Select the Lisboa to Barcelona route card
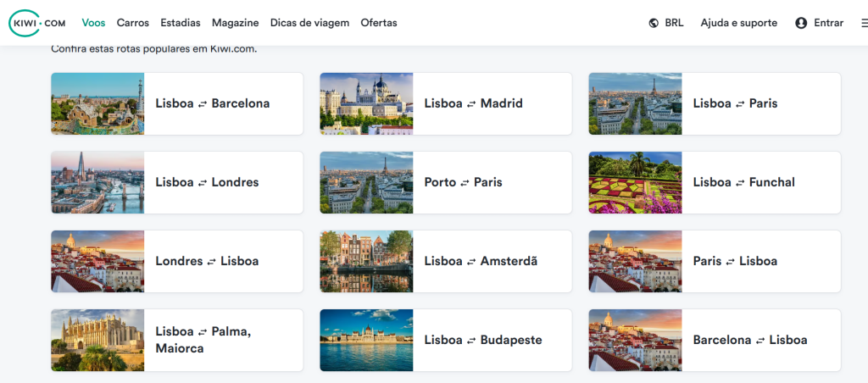This screenshot has height=383, width=868. [212, 103]
